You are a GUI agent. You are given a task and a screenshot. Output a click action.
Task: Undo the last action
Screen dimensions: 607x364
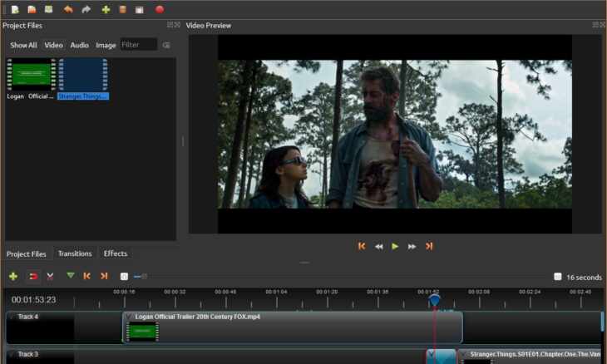(68, 9)
